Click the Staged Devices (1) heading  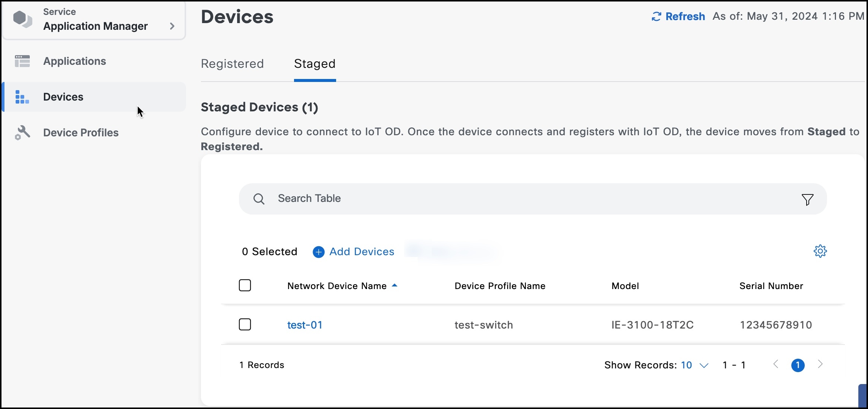[259, 107]
